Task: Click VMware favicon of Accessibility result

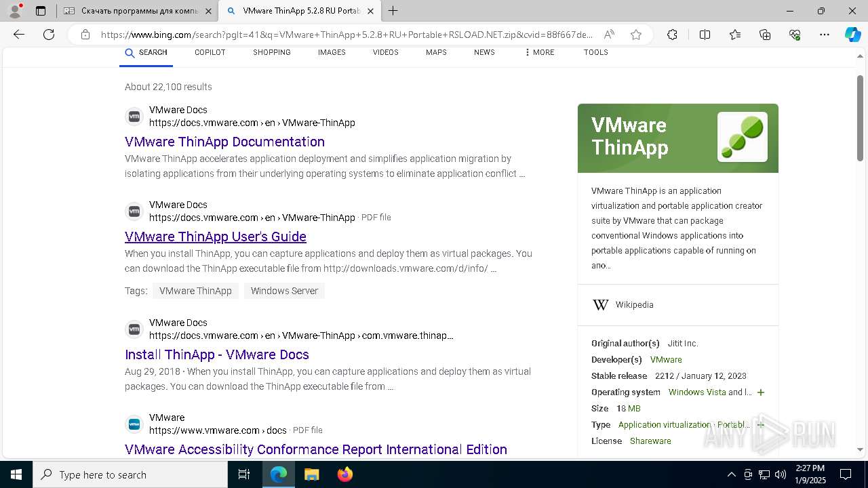Action: click(134, 424)
